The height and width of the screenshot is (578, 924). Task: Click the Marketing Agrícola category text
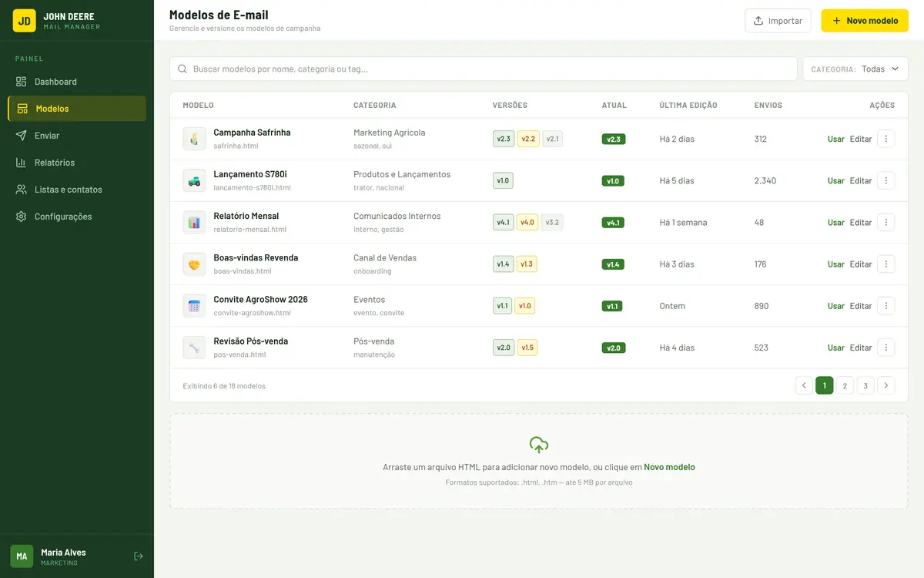(x=389, y=133)
